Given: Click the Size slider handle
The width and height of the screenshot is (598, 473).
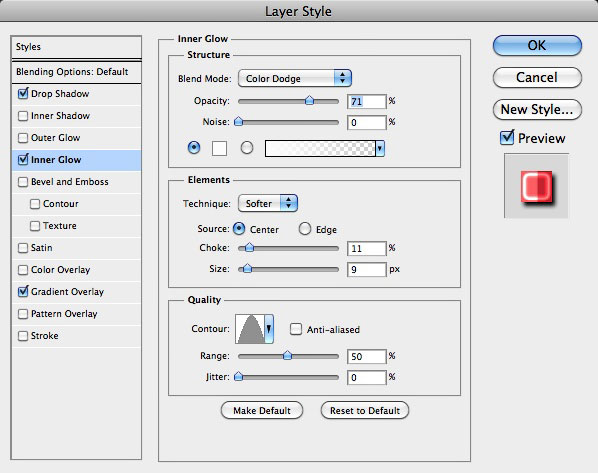Looking at the screenshot, I should (247, 269).
